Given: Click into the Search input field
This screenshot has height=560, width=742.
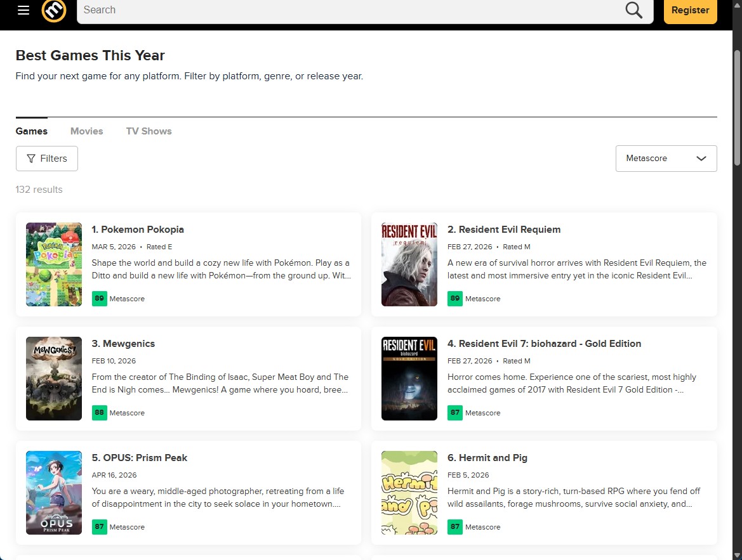Looking at the screenshot, I should [349, 10].
